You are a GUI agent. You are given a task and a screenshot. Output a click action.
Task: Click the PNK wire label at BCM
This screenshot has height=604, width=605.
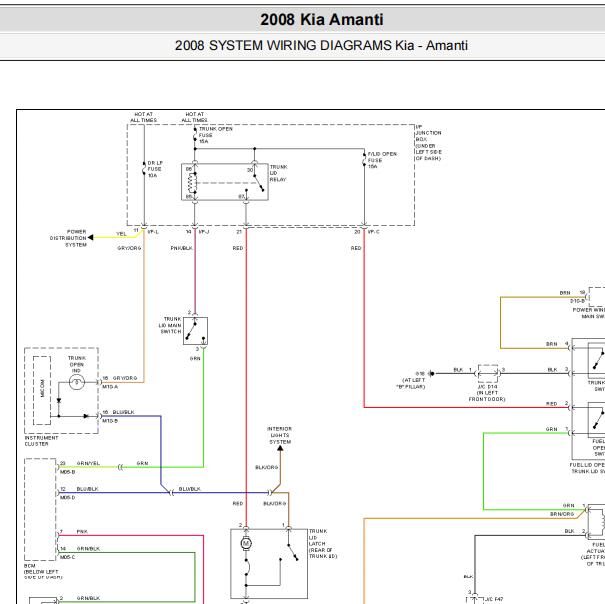tap(82, 531)
